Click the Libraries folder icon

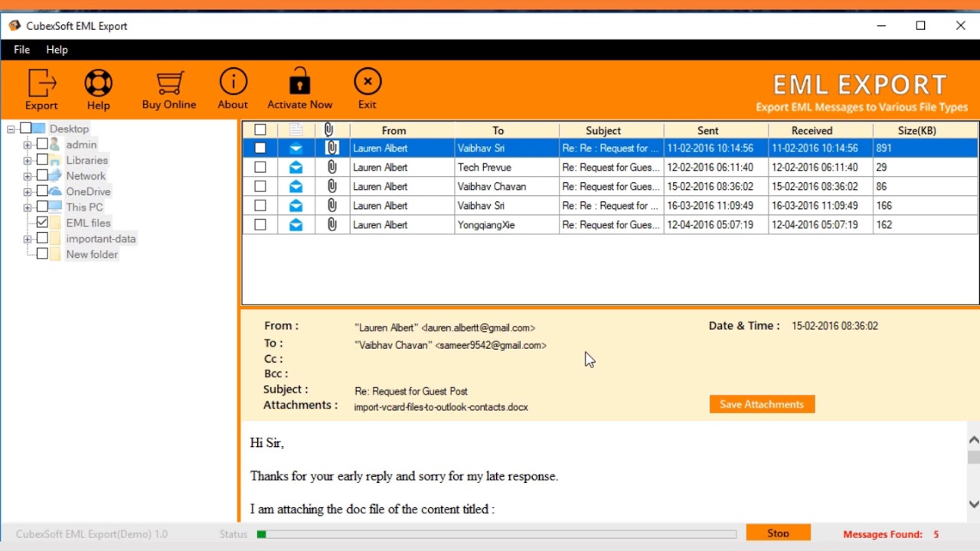click(x=55, y=160)
